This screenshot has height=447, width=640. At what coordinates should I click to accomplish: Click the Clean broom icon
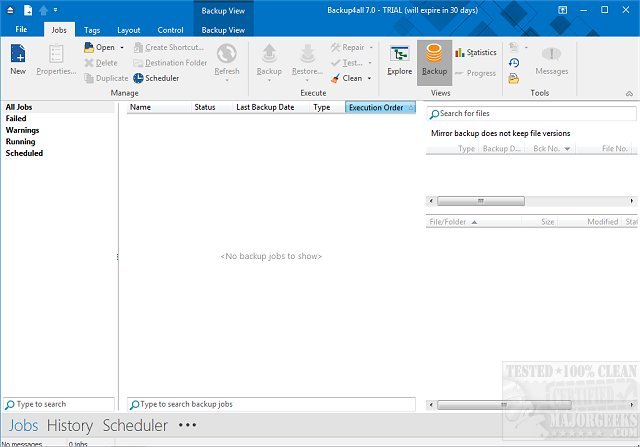336,78
